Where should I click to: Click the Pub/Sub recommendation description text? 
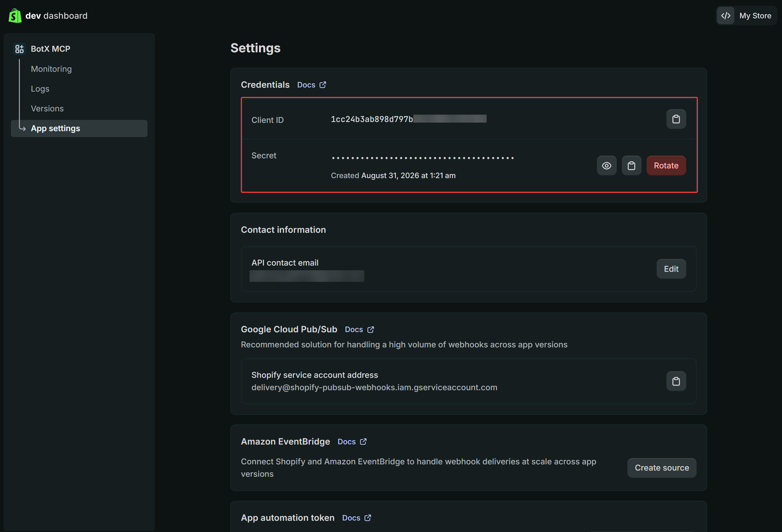[404, 345]
